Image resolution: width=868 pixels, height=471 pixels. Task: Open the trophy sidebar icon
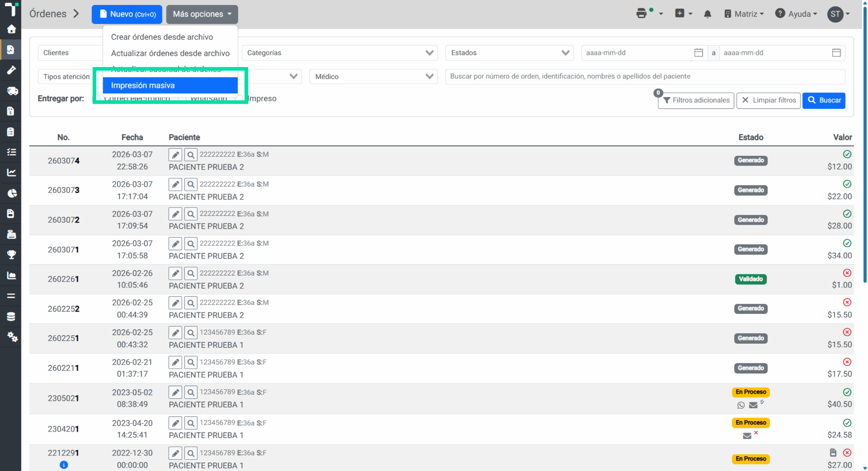pyautogui.click(x=11, y=254)
